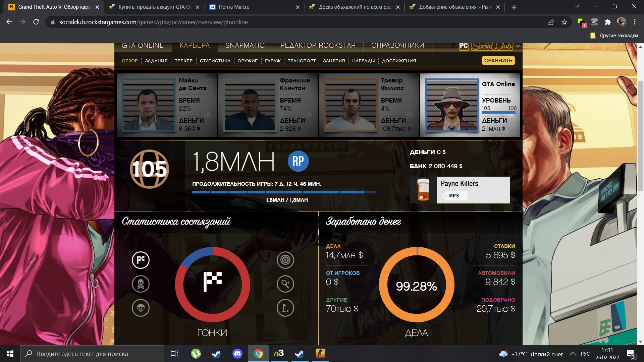Open Другие закладки bookmarks folder
This screenshot has width=644, height=362.
pos(614,36)
